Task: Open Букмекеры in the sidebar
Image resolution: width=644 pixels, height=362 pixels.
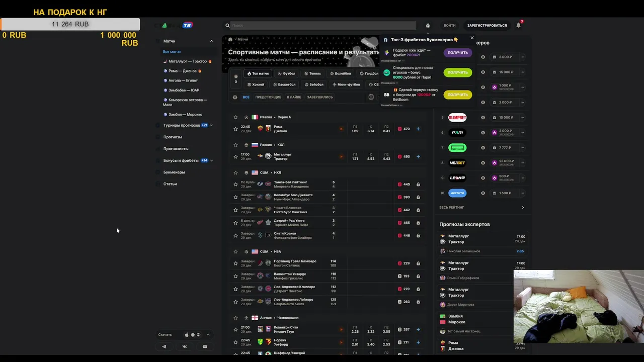Action: click(x=174, y=172)
